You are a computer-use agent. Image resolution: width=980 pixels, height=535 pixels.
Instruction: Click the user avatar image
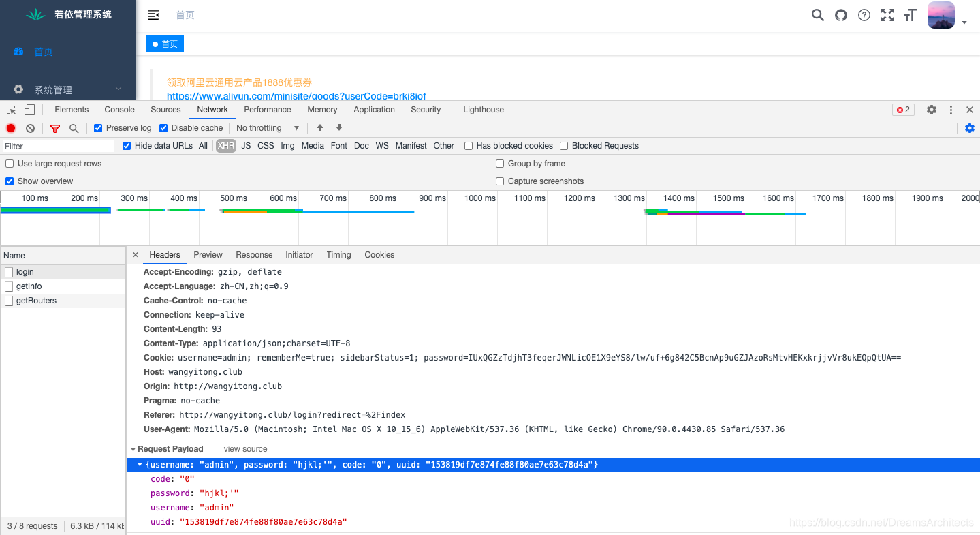pos(941,15)
